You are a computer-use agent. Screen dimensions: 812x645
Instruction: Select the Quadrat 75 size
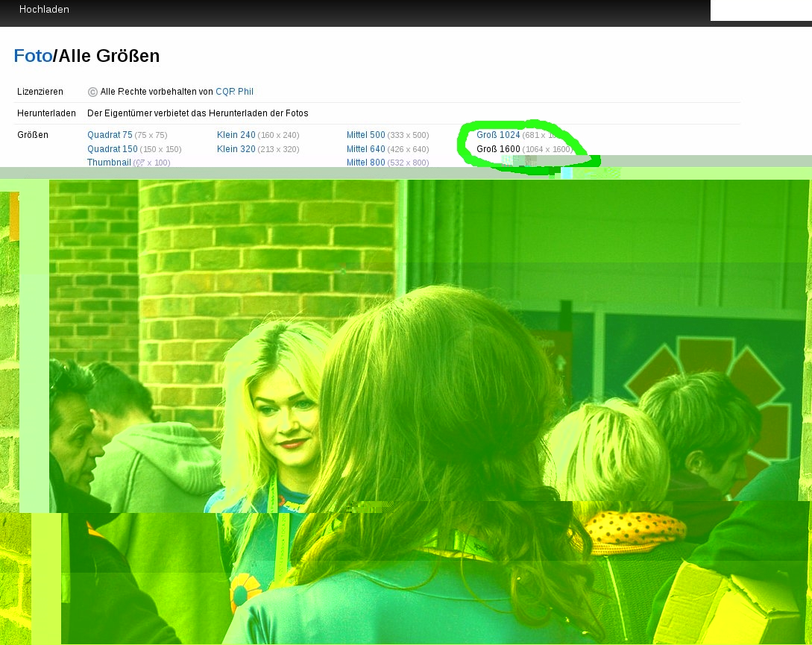tap(110, 135)
